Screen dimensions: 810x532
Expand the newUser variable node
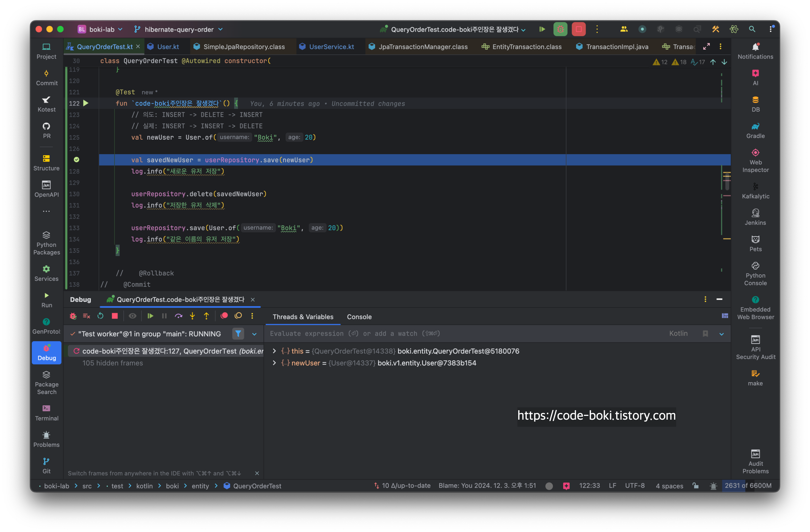pos(274,363)
